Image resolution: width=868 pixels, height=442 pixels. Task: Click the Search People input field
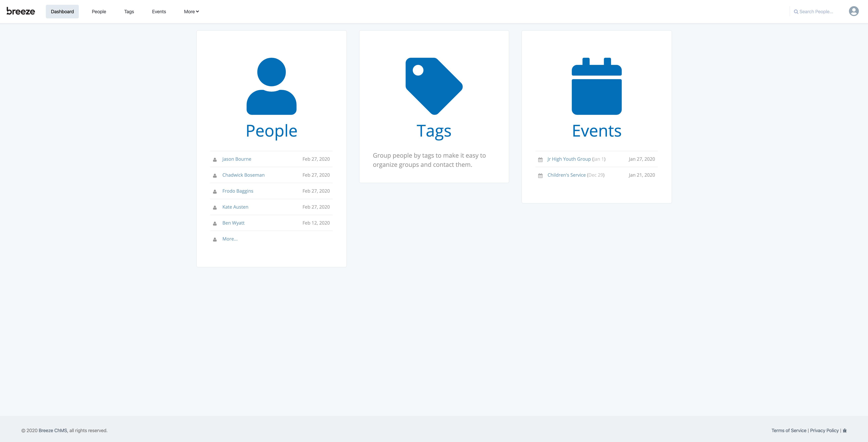click(816, 11)
